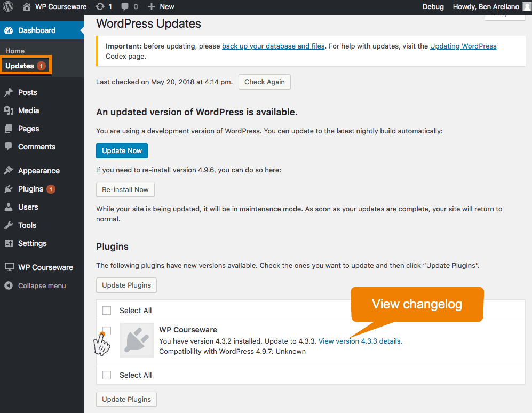
Task: Click the Collapse menu arrow icon
Action: tap(9, 286)
